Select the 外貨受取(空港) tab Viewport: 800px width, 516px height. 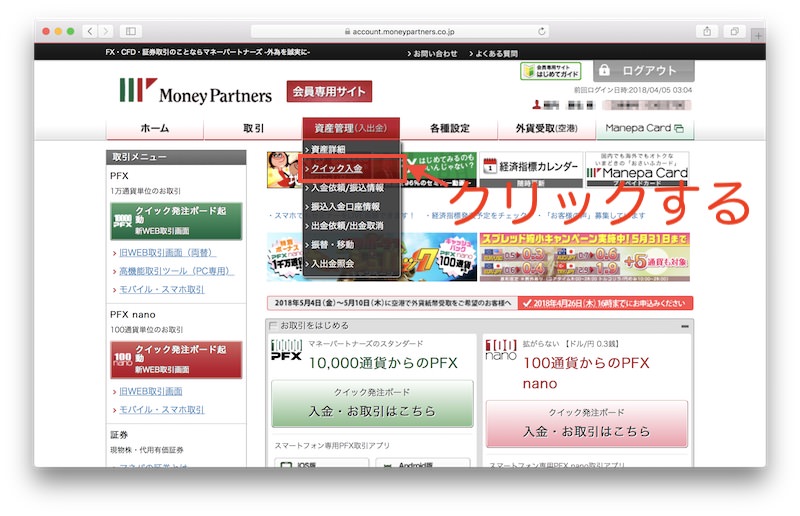547,128
